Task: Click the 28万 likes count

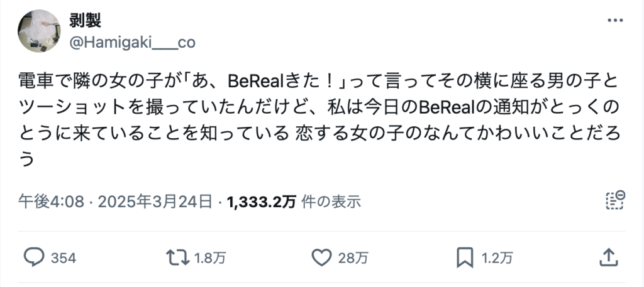Action: click(353, 257)
